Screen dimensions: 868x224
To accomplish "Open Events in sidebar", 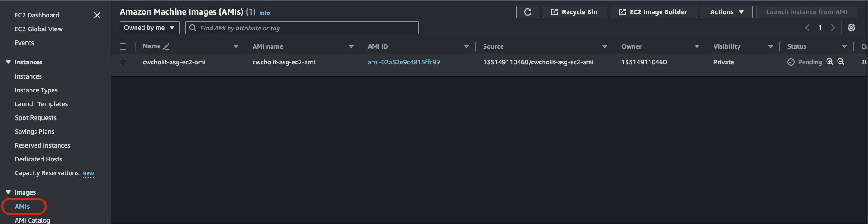I will point(24,43).
